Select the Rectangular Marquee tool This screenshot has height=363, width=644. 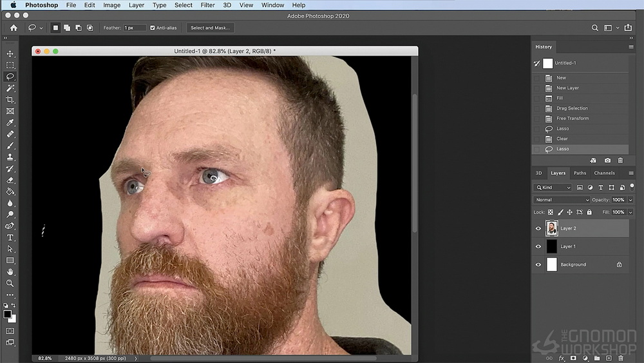pyautogui.click(x=10, y=65)
